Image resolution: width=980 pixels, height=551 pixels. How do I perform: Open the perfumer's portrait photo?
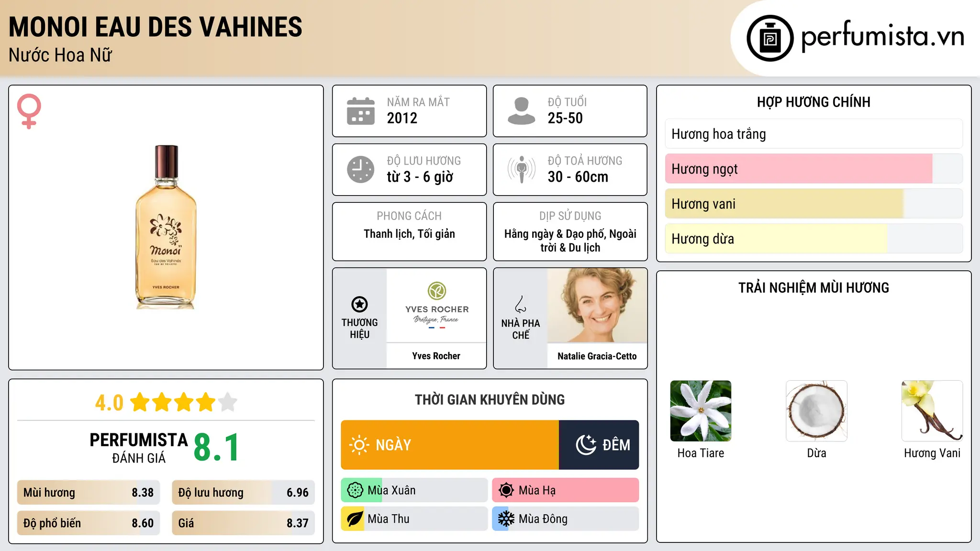(x=597, y=305)
